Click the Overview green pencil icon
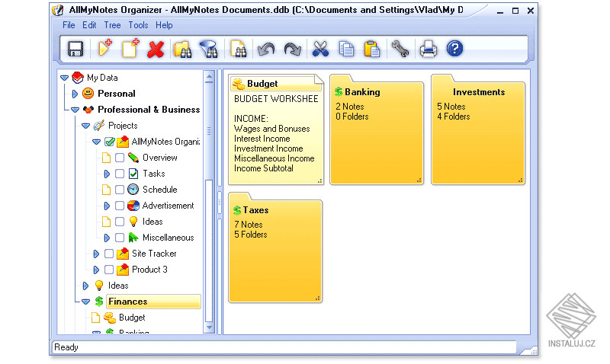 (x=133, y=158)
